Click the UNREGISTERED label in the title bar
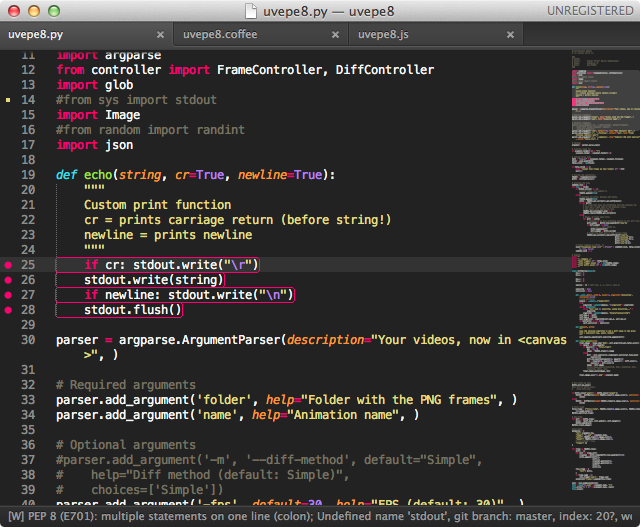The image size is (640, 527). pos(590,11)
